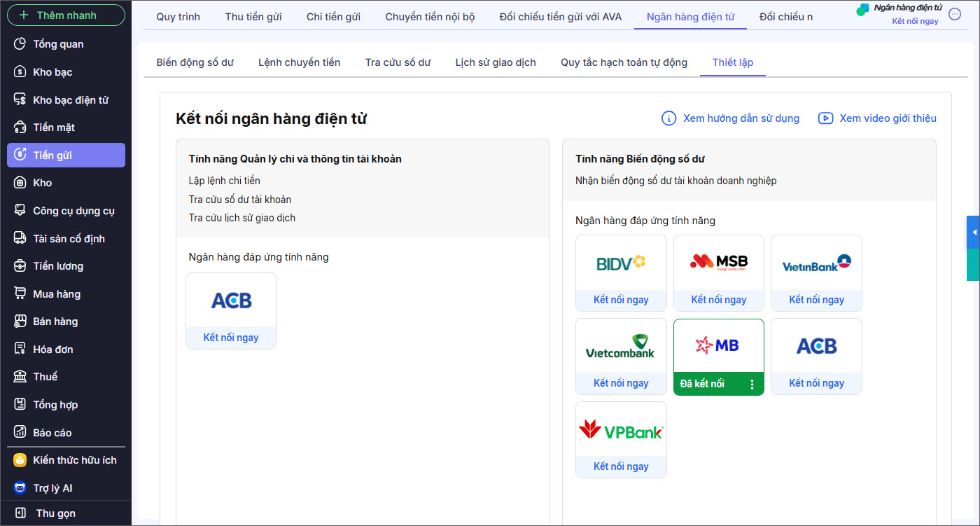Open the Lịch sử giao dịch tab
Viewport: 980px width, 526px height.
point(495,62)
